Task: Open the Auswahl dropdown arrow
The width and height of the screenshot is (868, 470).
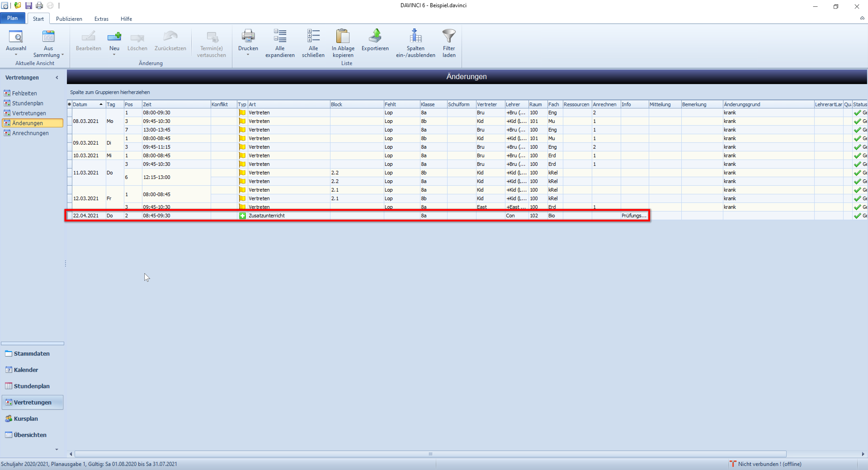Action: click(16, 55)
